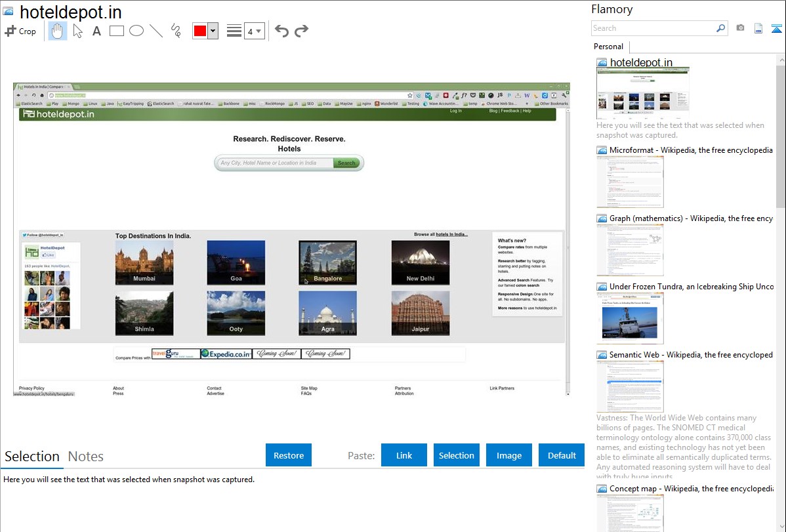The height and width of the screenshot is (532, 786).
Task: Click the icon beside Semantic Web title
Action: point(602,355)
